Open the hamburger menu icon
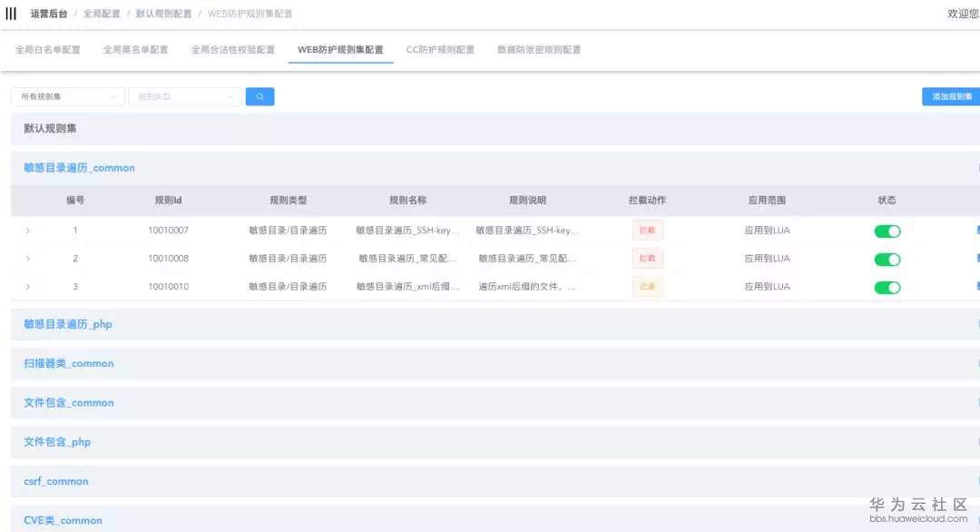The height and width of the screenshot is (532, 980). (x=11, y=14)
